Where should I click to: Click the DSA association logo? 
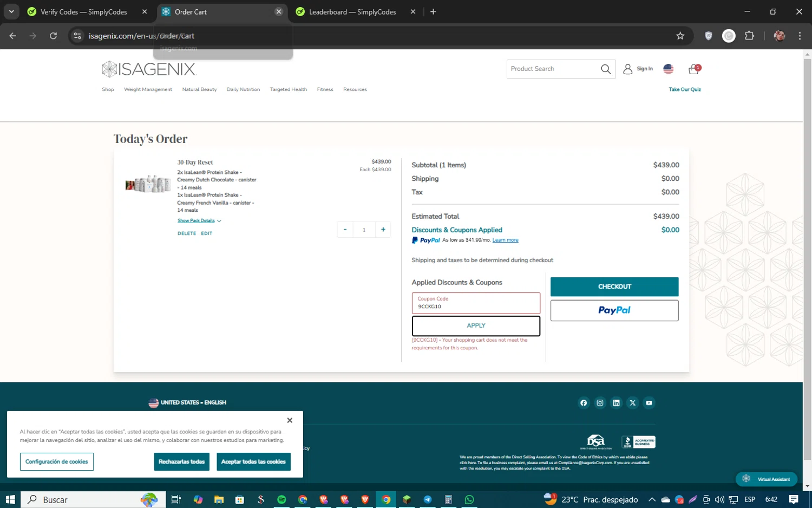[596, 442]
